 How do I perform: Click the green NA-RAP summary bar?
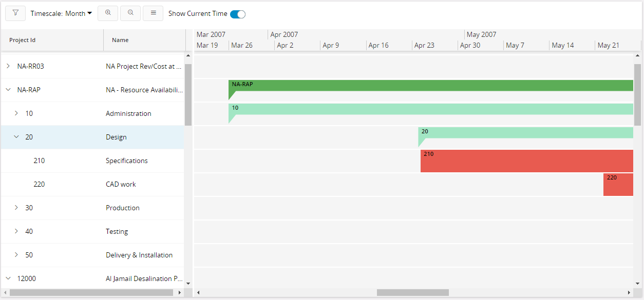point(431,85)
